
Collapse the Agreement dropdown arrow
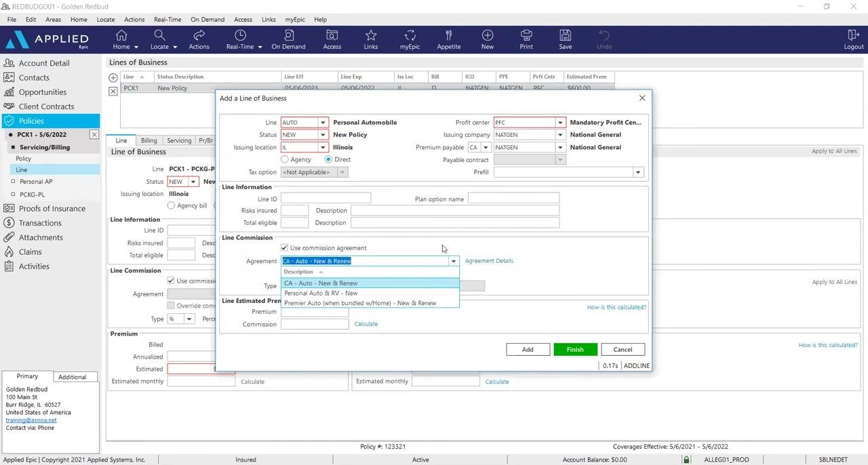(454, 261)
